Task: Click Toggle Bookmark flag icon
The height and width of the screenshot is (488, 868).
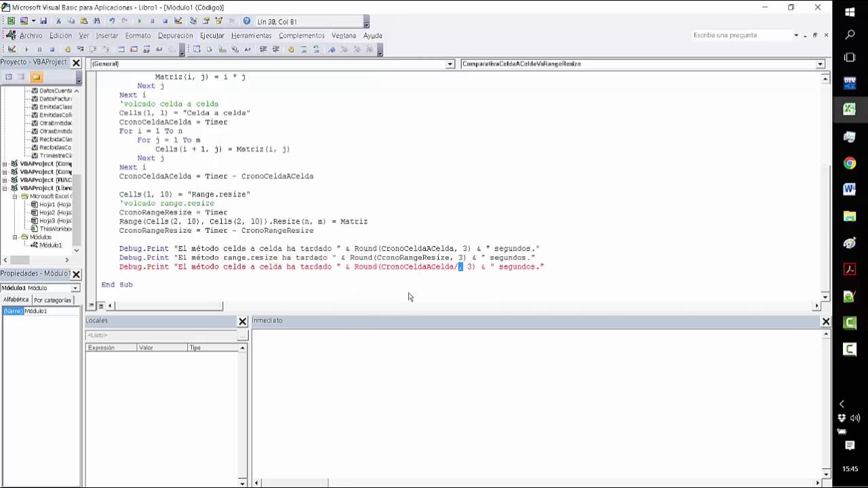Action: (332, 49)
